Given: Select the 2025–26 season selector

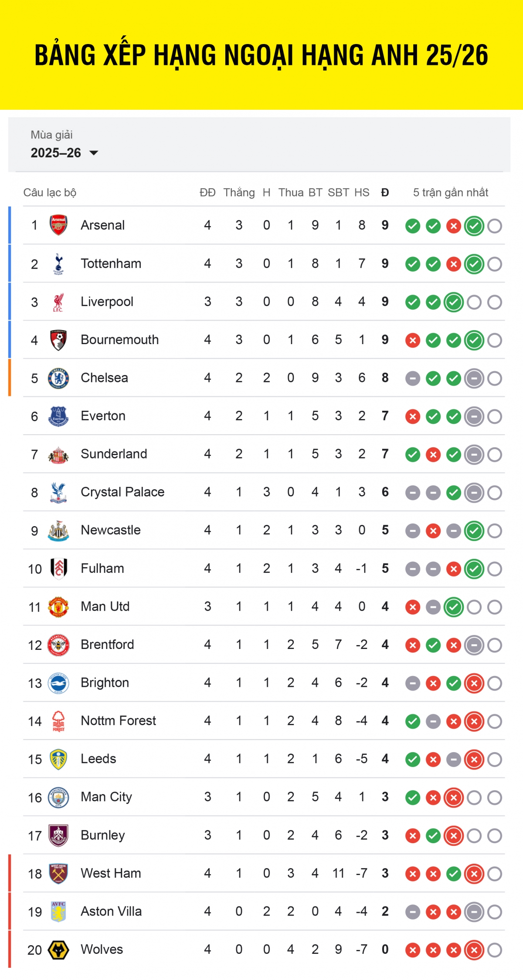Looking at the screenshot, I should [56, 153].
